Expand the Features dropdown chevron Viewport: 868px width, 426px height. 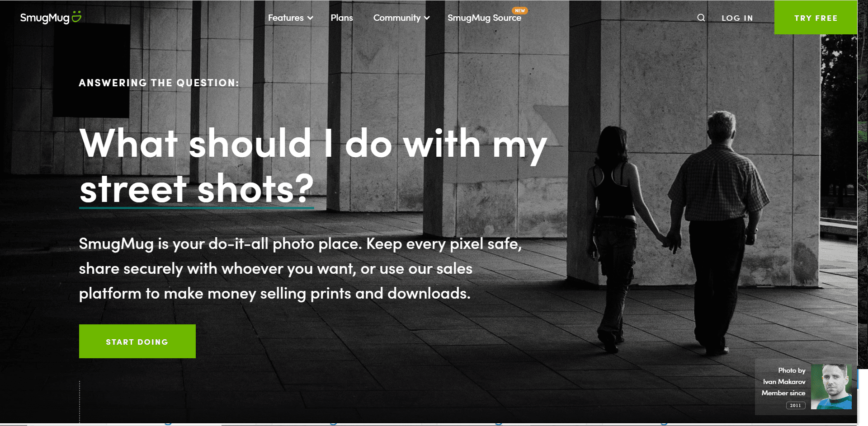(310, 18)
